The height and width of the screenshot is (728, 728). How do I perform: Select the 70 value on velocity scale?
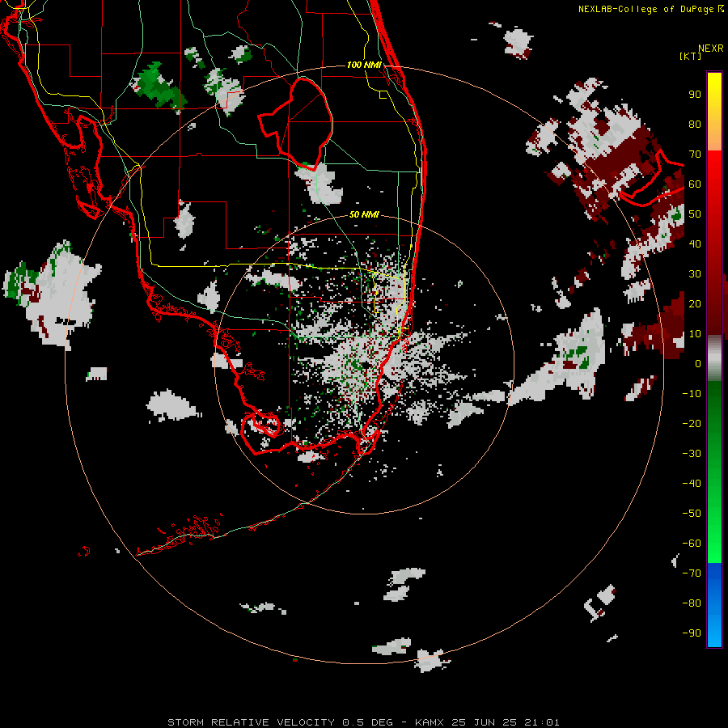(x=695, y=154)
